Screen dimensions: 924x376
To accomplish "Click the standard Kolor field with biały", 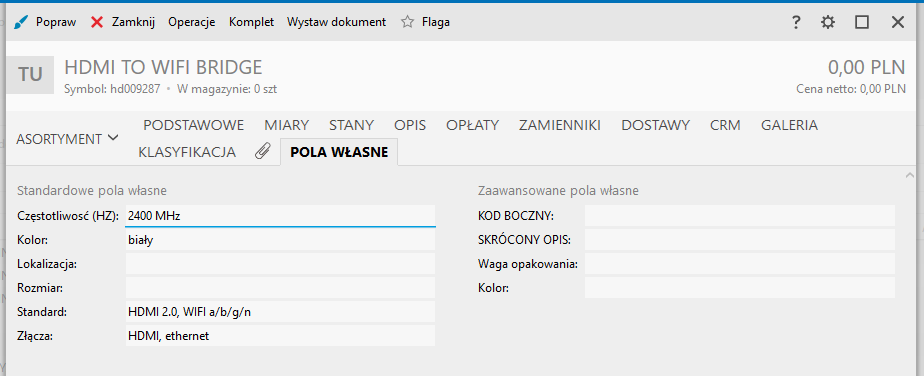I will pos(280,240).
